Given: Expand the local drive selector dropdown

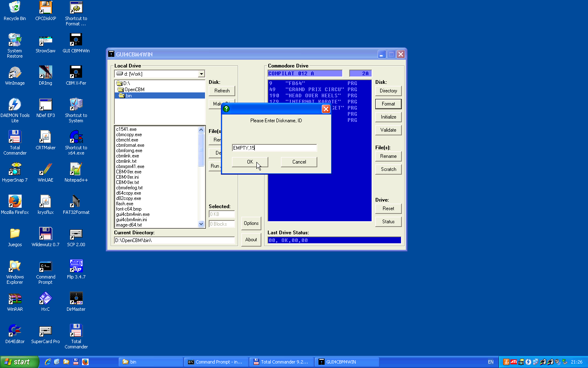Looking at the screenshot, I should (x=201, y=74).
